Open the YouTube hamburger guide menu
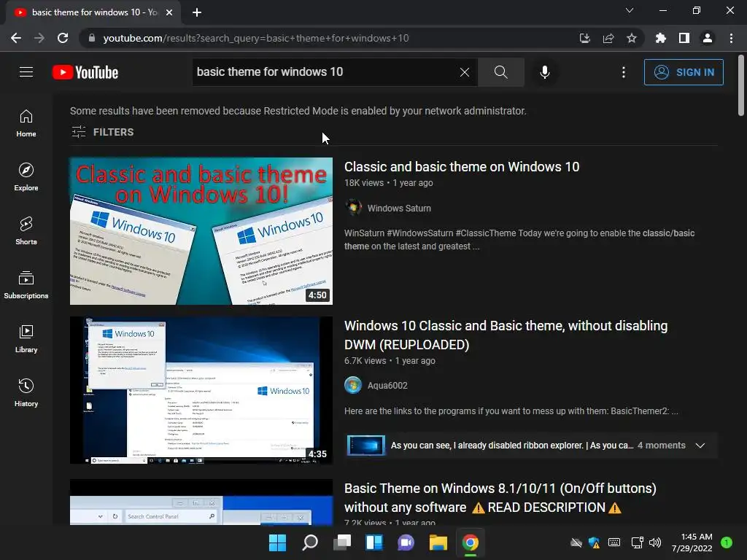This screenshot has height=560, width=747. click(26, 72)
